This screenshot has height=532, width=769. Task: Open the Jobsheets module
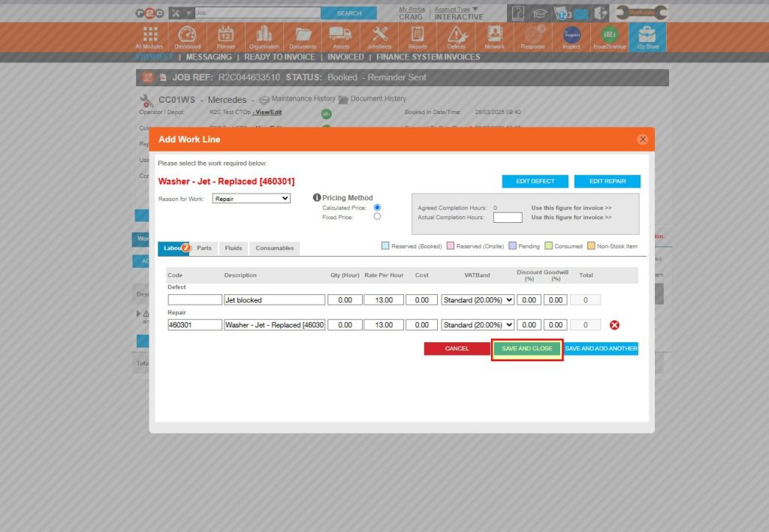pyautogui.click(x=379, y=35)
